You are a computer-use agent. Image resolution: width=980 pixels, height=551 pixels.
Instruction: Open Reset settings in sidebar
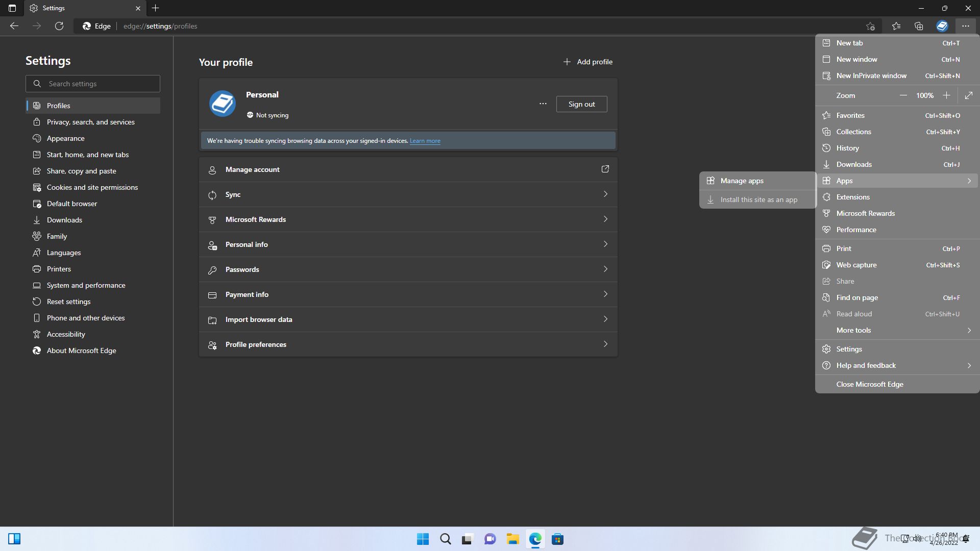coord(93,302)
